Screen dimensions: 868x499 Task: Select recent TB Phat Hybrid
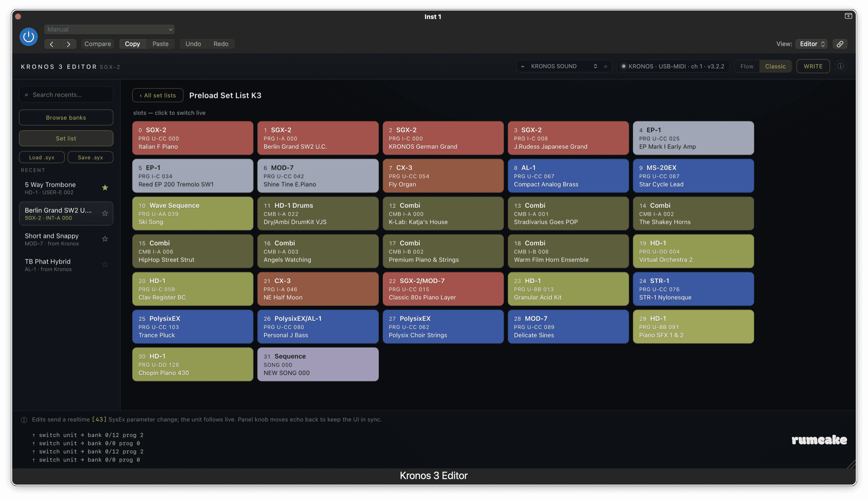tap(66, 265)
